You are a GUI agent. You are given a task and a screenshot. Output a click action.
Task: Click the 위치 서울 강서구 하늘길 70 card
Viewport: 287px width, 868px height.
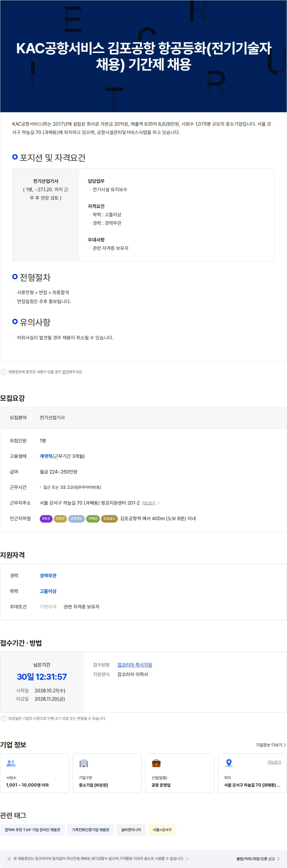click(x=252, y=773)
